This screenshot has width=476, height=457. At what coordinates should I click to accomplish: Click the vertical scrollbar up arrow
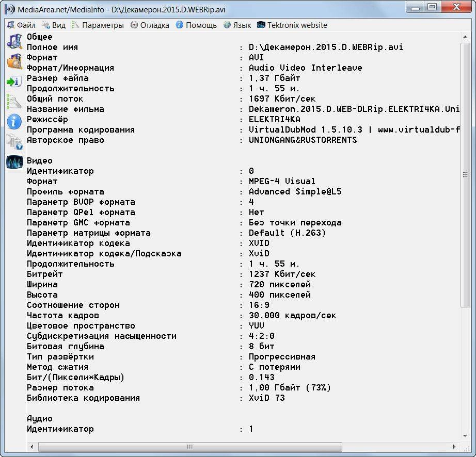[465, 37]
